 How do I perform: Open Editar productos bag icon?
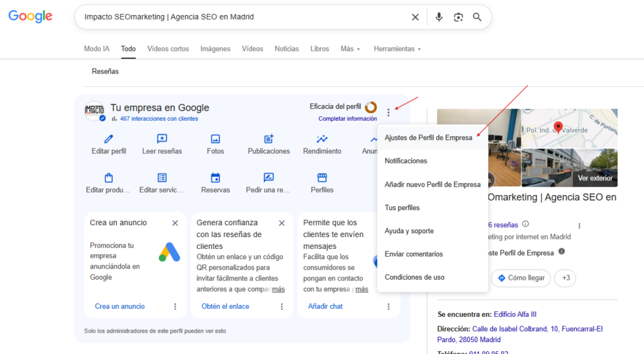(108, 178)
